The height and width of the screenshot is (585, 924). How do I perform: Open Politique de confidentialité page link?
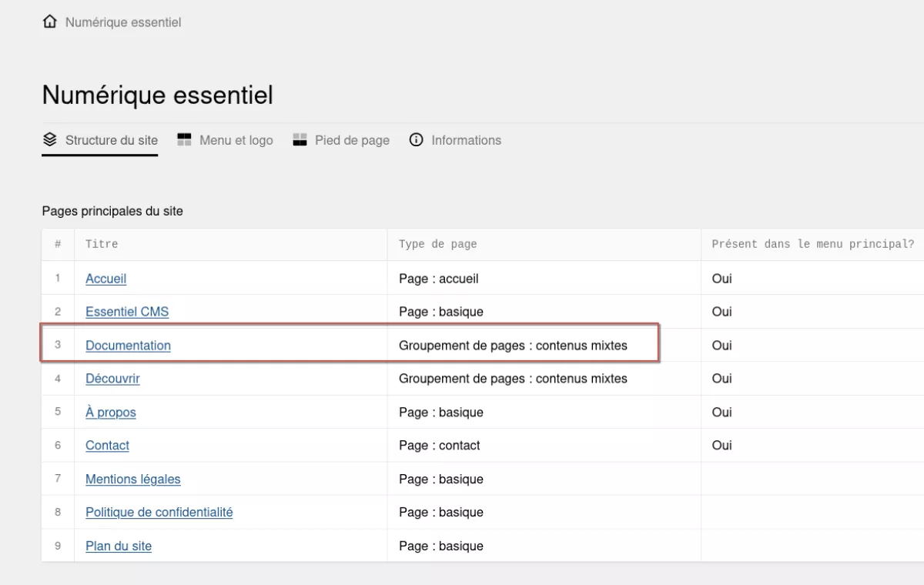tap(159, 513)
